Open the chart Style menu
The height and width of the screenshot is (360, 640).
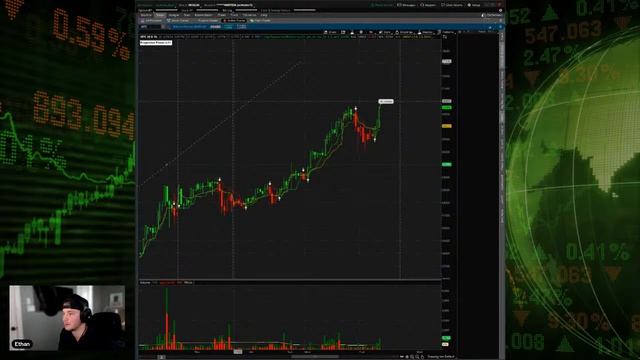point(385,32)
